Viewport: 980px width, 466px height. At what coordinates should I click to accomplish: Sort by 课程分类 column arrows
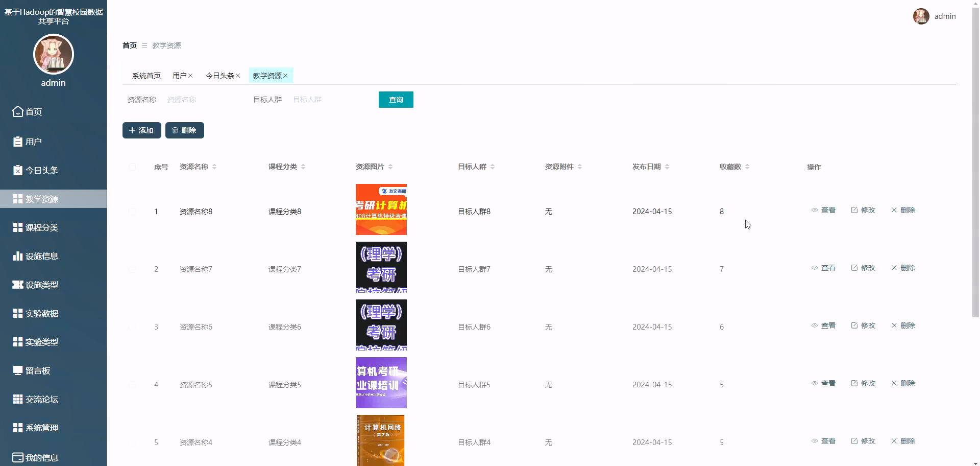[303, 167]
